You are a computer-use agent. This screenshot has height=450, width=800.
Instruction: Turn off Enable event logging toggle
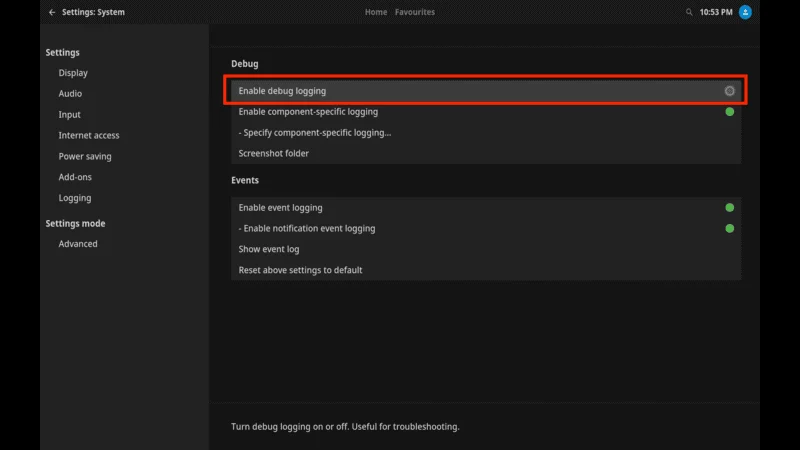tap(730, 208)
